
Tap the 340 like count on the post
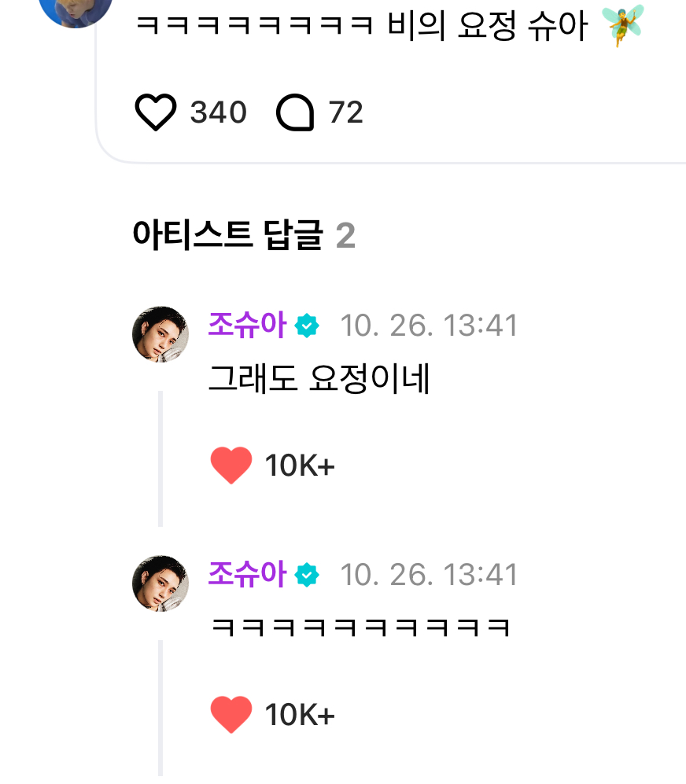[219, 113]
